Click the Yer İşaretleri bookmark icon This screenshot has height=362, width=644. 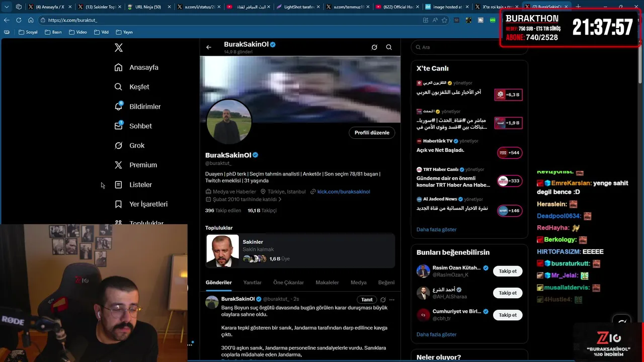click(118, 204)
